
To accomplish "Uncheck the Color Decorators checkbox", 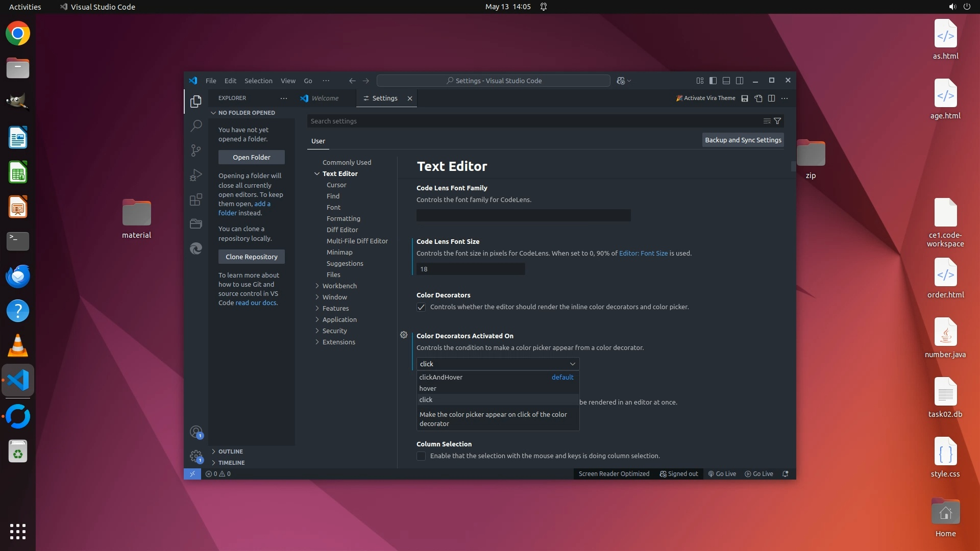I will (x=421, y=307).
